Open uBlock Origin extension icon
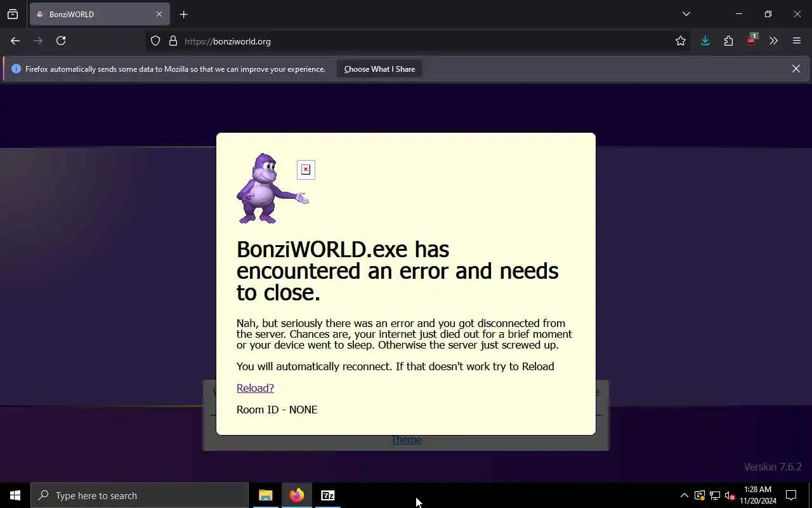 (752, 39)
